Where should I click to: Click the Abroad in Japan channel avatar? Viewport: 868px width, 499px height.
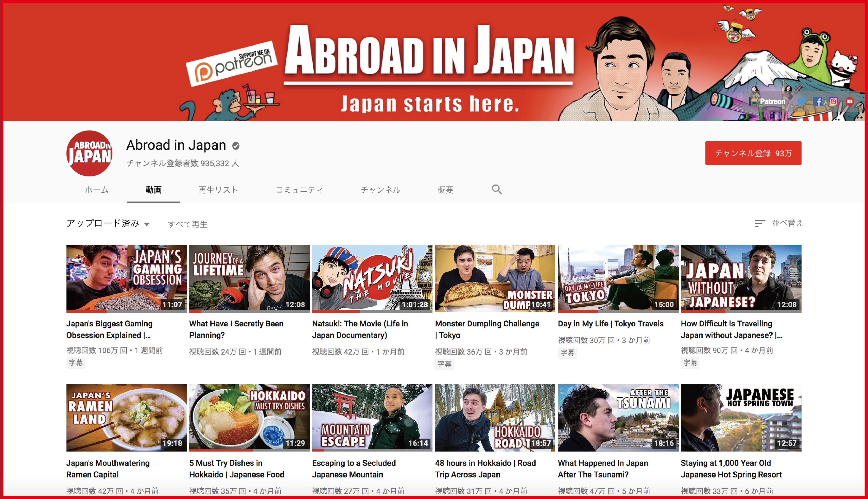[x=90, y=153]
